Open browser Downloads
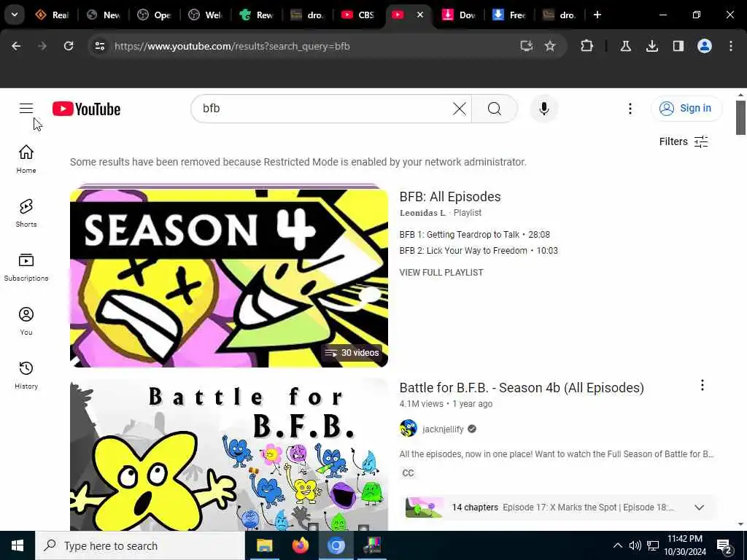 651,46
